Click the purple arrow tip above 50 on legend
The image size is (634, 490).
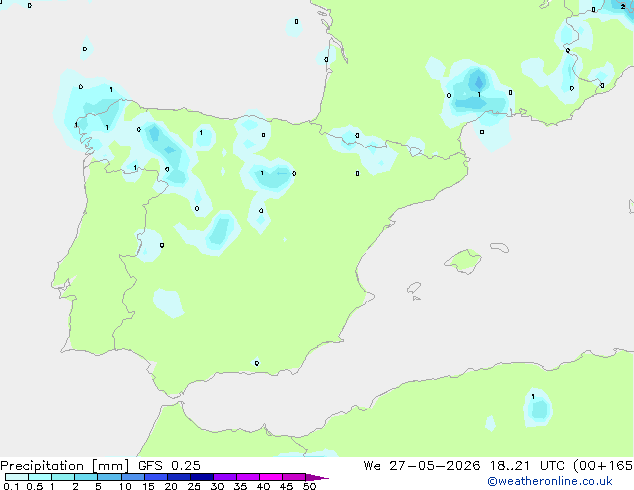317,477
